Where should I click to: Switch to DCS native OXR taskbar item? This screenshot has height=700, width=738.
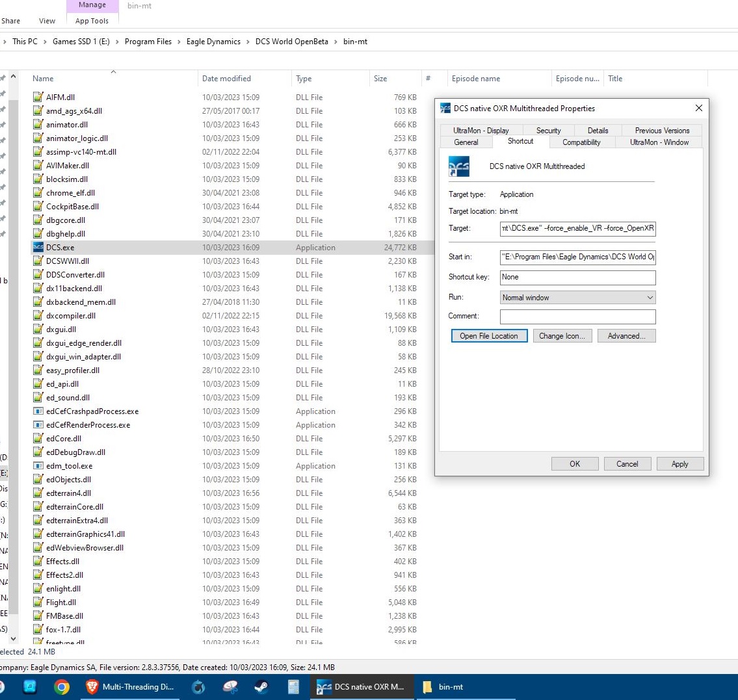coord(361,687)
